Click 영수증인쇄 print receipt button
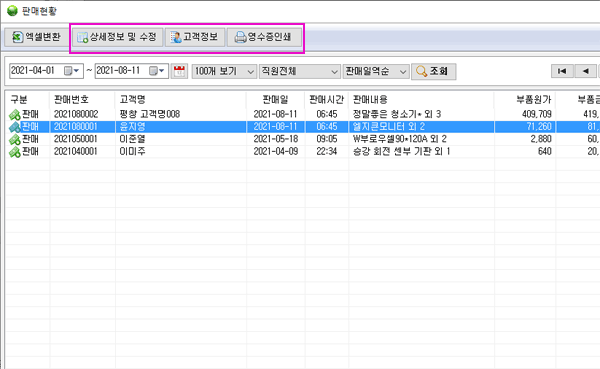The image size is (600, 369). (264, 37)
